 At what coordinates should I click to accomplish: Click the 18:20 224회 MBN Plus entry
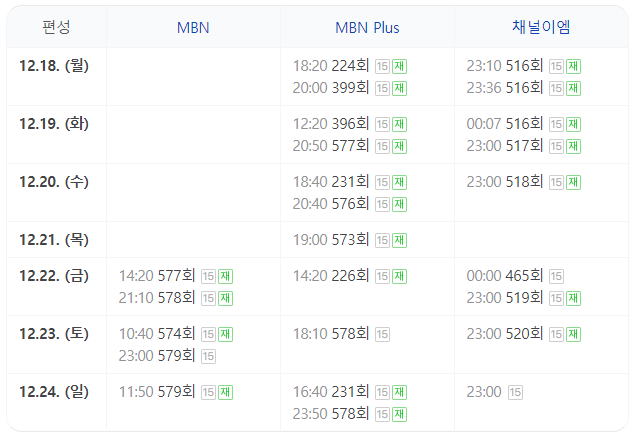pos(350,66)
